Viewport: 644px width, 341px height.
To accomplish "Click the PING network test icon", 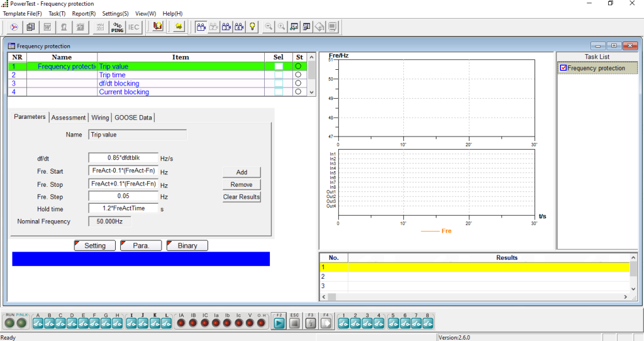I will [117, 26].
